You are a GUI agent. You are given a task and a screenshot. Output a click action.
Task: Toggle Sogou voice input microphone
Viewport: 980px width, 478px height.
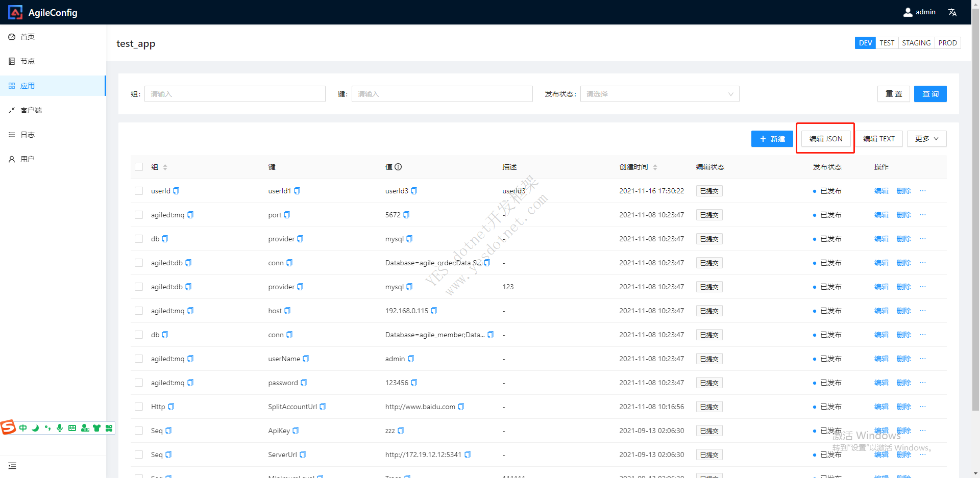[x=60, y=428]
